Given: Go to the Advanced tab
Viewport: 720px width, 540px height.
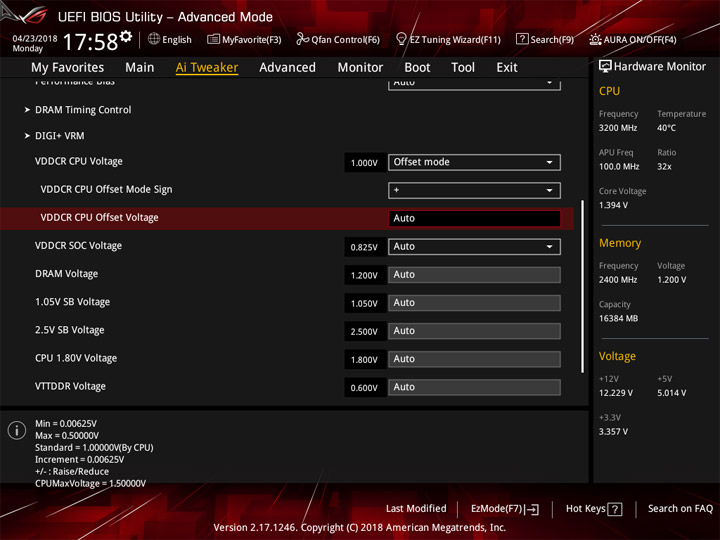Looking at the screenshot, I should click(287, 68).
